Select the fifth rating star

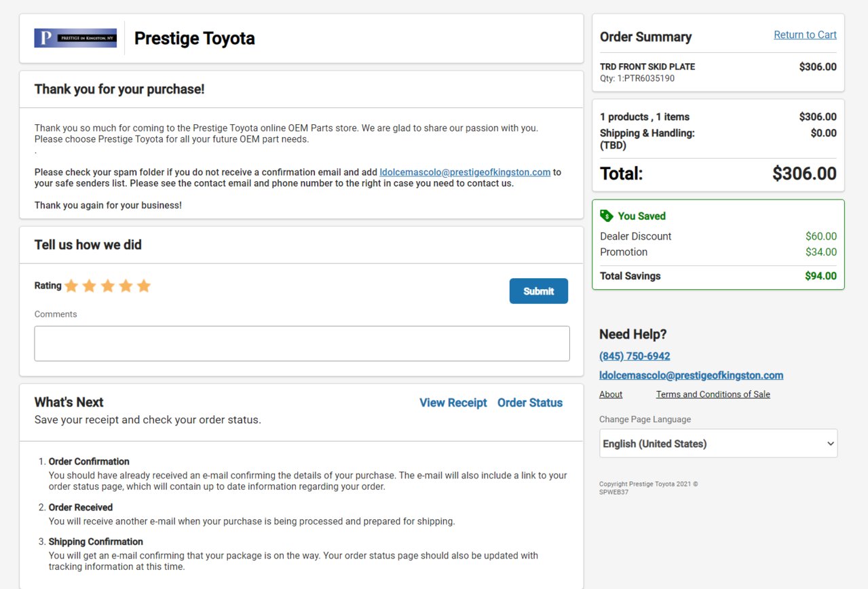click(x=144, y=286)
